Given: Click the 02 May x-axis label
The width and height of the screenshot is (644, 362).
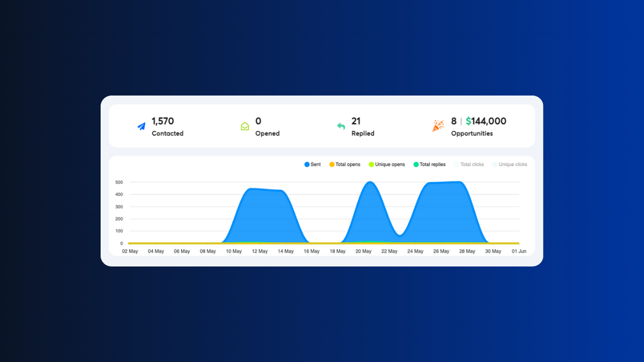Looking at the screenshot, I should [x=130, y=251].
